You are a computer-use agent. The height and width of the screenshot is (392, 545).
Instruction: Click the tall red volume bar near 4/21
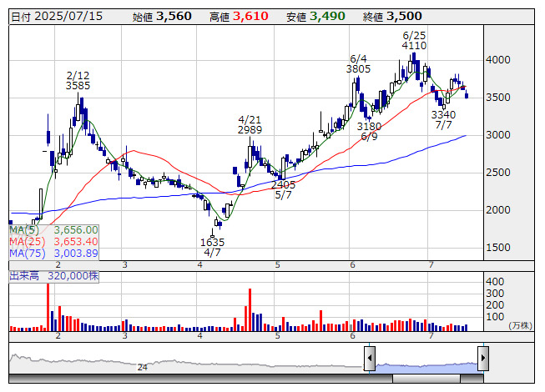(250, 309)
